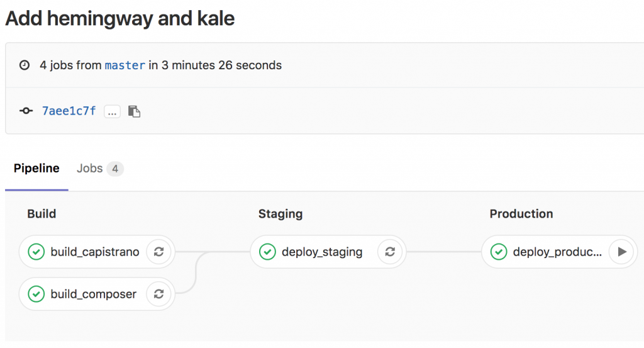The height and width of the screenshot is (348, 644).
Task: Retry the deploy_staging job
Action: coord(390,252)
